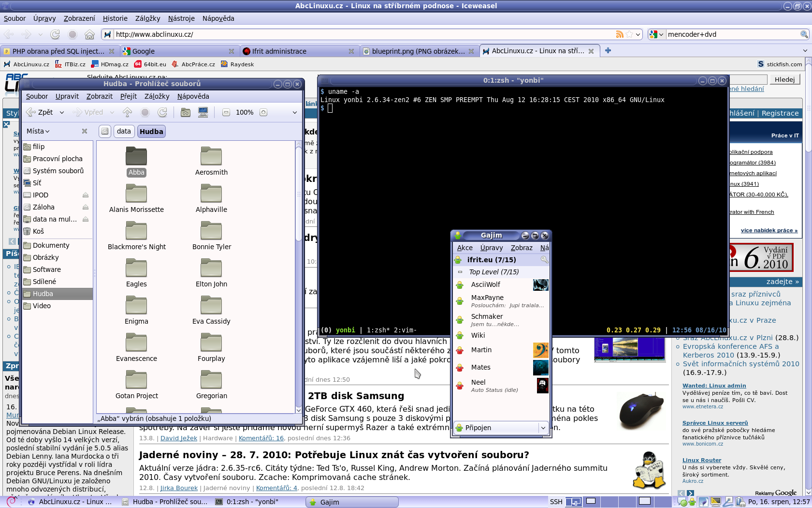Eject the Záloha volume

coord(86,207)
